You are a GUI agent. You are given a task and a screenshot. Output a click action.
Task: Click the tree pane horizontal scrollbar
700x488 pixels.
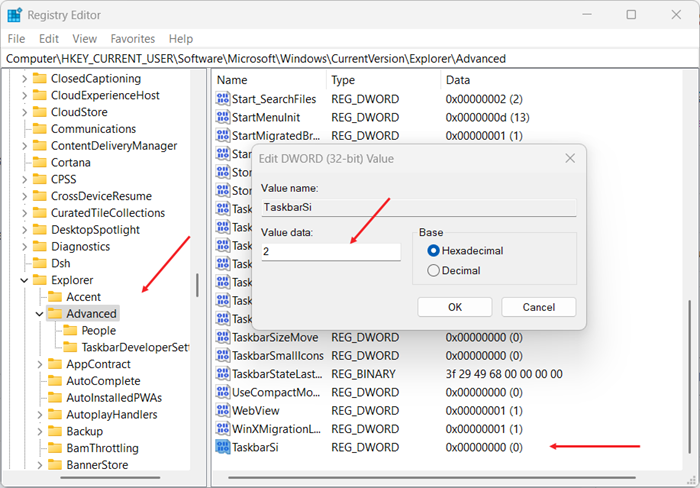click(x=110, y=478)
